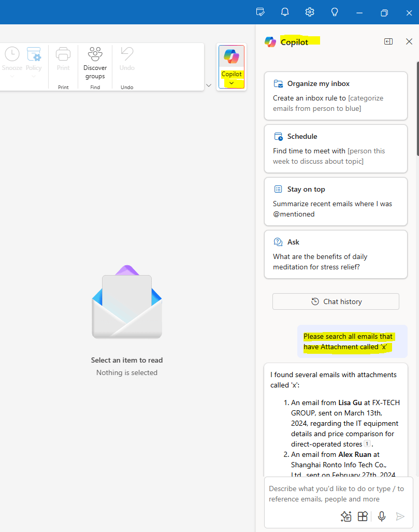
Task: Select the 'Stay on top' summarize prompt
Action: pos(336,202)
